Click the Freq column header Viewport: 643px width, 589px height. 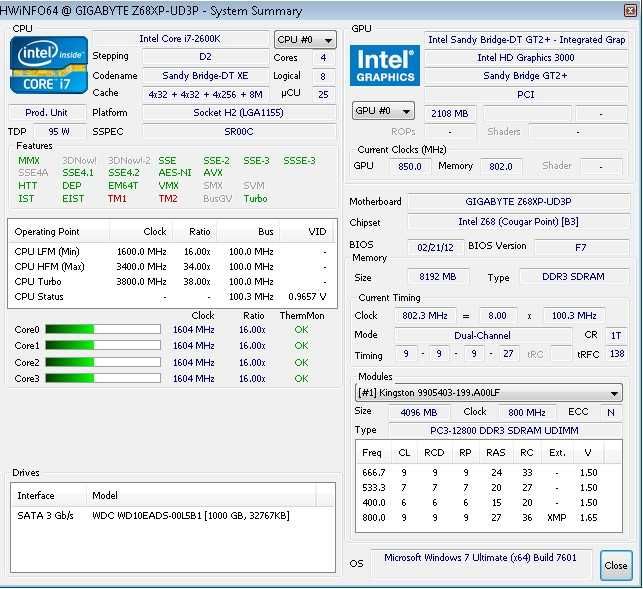374,453
